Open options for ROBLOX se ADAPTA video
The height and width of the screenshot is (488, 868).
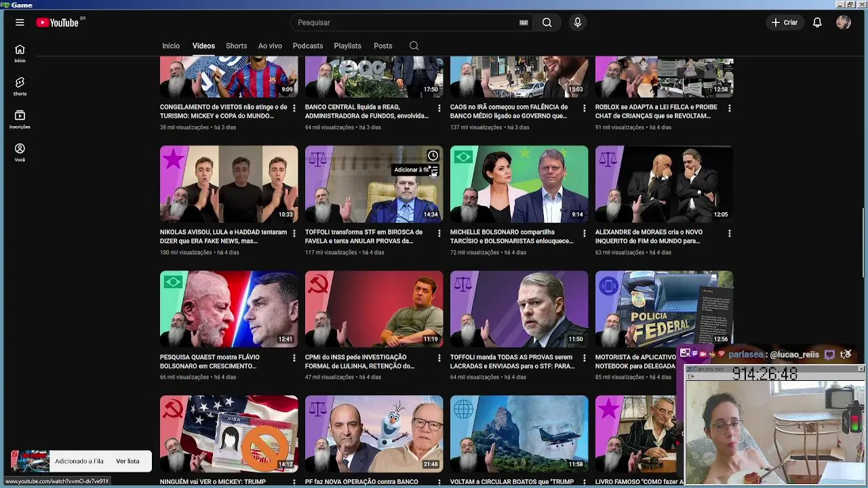(x=729, y=108)
